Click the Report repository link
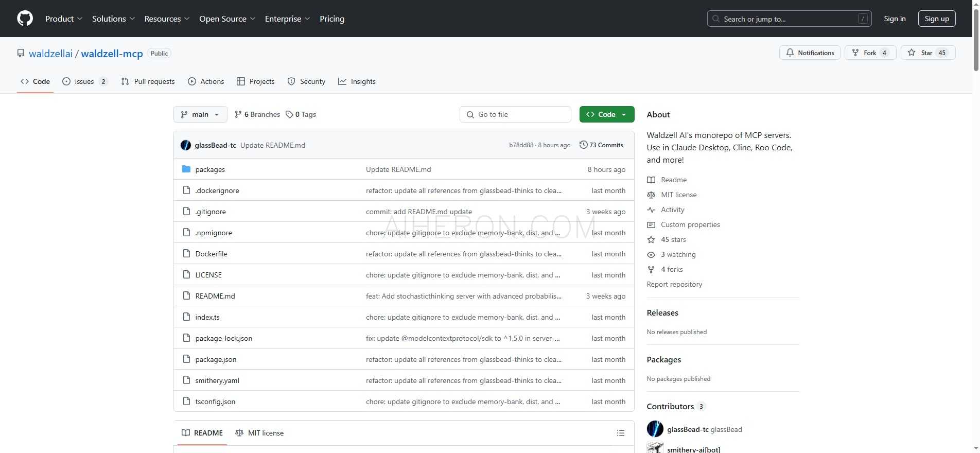980x453 pixels. (674, 284)
